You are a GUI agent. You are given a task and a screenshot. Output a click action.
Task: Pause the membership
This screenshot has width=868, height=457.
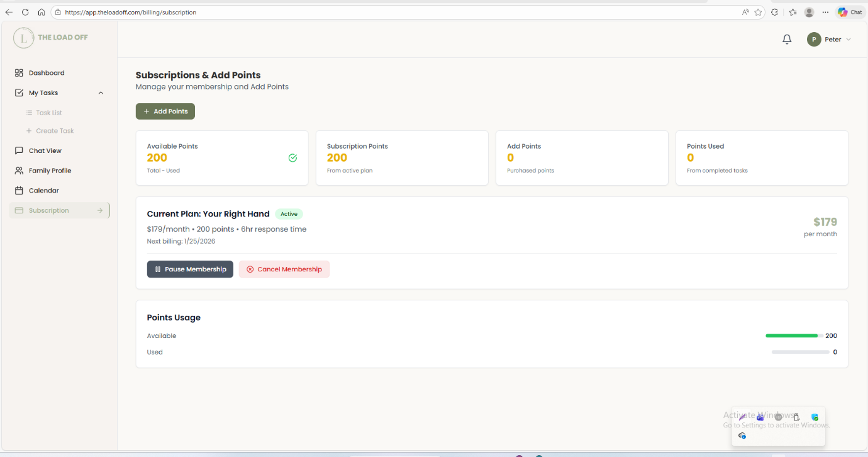tap(190, 269)
